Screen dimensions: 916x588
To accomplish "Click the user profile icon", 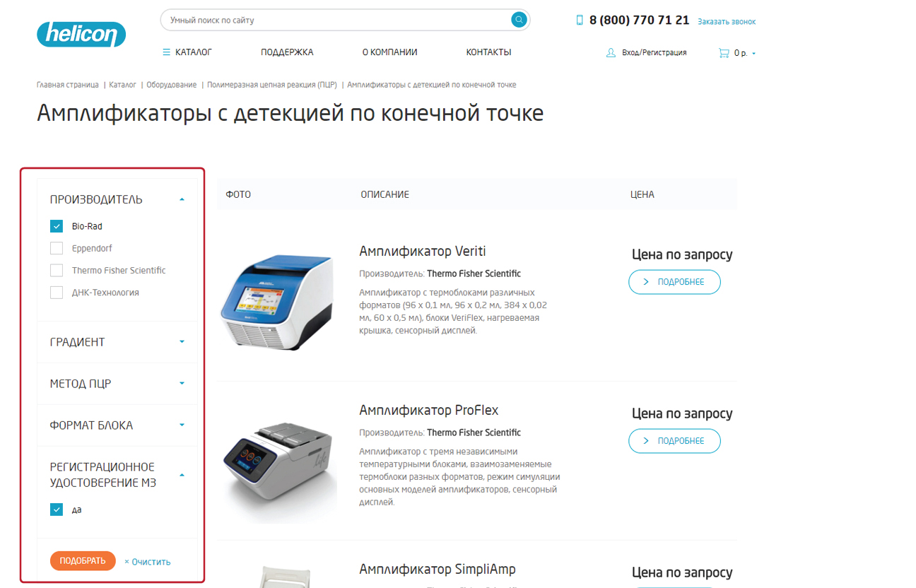I will click(x=611, y=53).
